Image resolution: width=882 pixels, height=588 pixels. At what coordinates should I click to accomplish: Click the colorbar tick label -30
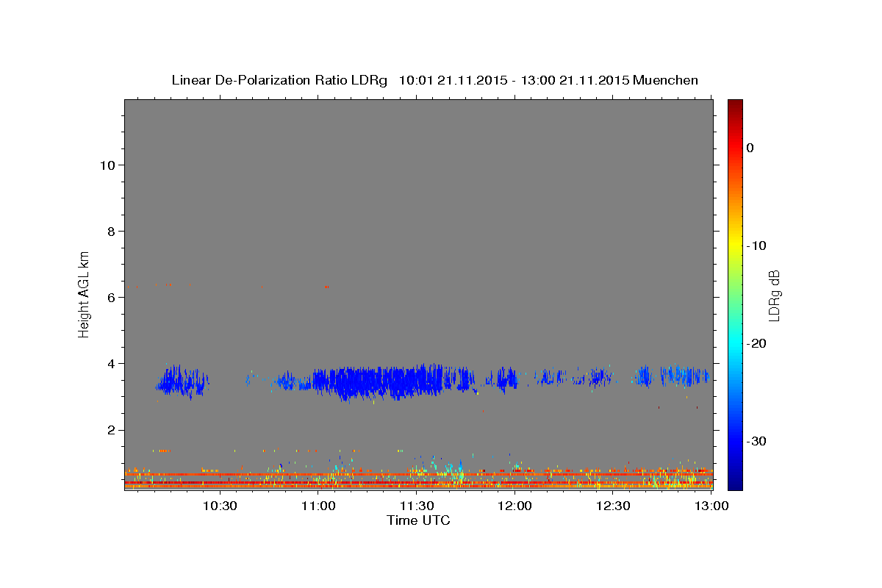coord(756,441)
